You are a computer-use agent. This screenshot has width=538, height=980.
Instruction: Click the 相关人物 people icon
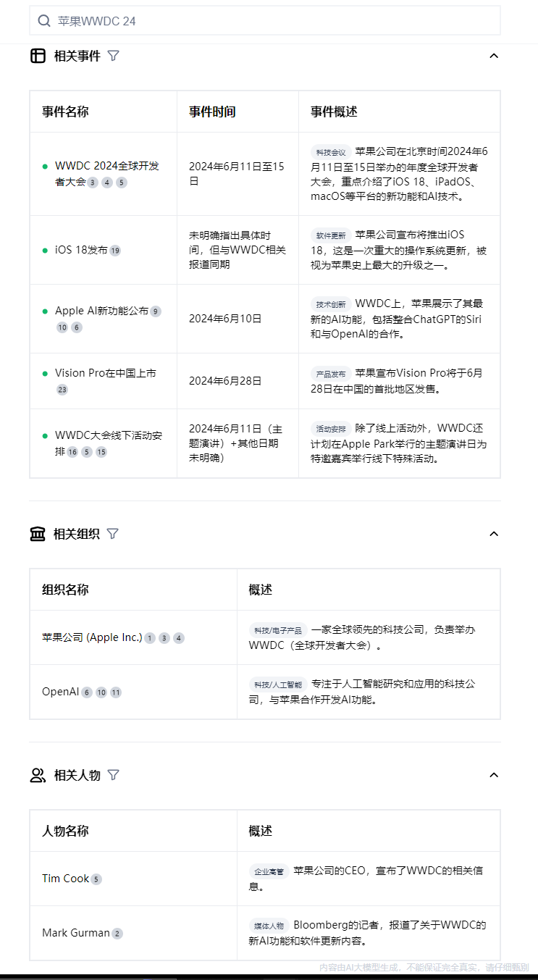coord(38,775)
